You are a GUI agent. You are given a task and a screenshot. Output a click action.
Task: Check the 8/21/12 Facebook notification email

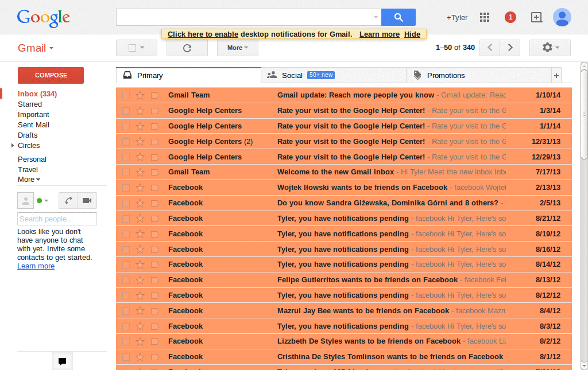click(x=126, y=219)
